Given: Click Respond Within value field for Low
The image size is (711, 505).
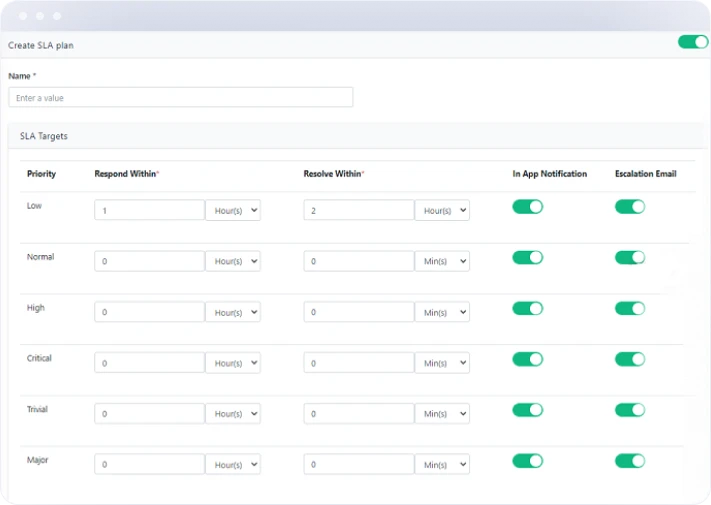Looking at the screenshot, I should tap(149, 210).
